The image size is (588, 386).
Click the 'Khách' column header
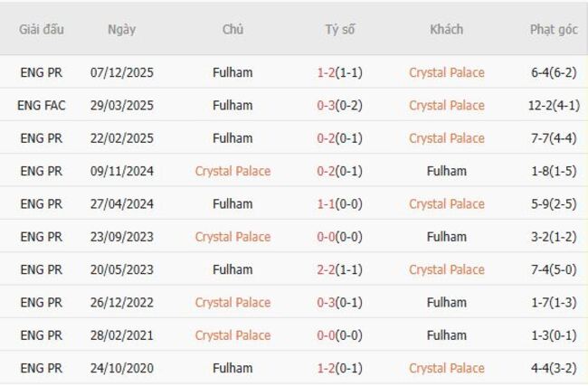tap(446, 29)
